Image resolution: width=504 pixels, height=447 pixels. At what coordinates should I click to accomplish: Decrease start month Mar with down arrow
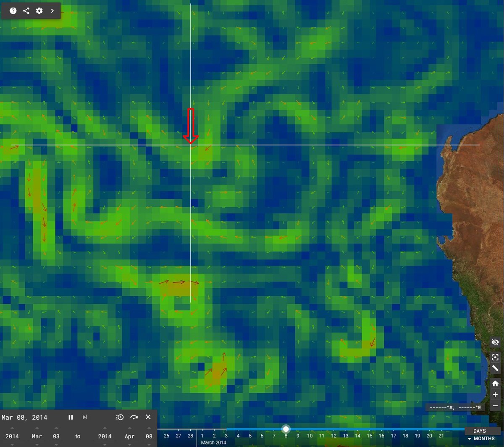37,444
